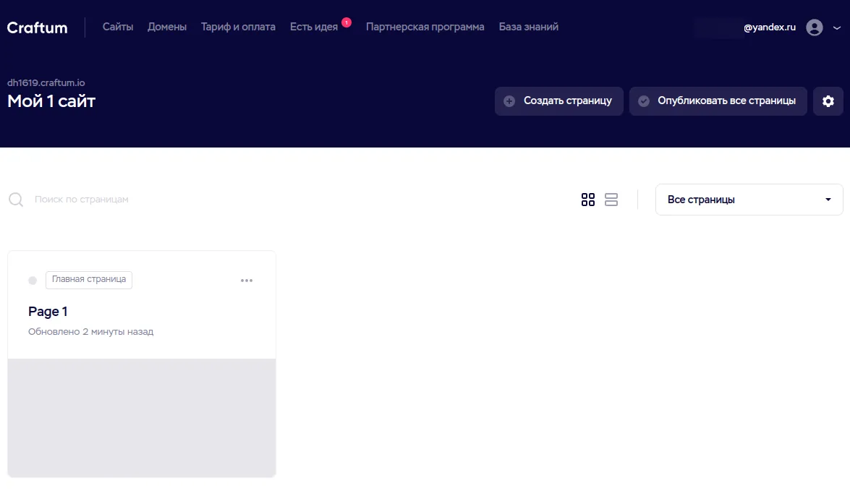
Task: Open База знаний link
Action: (x=529, y=27)
